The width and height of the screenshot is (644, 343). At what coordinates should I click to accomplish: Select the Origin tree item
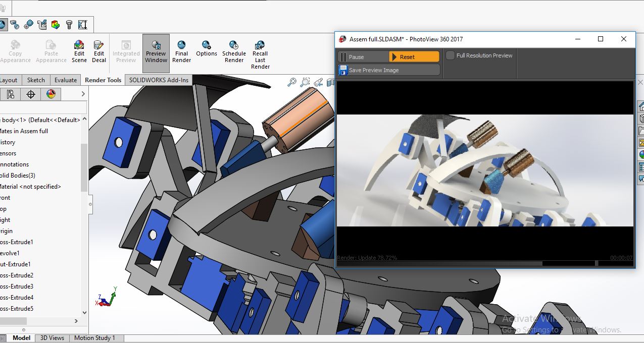tap(6, 231)
